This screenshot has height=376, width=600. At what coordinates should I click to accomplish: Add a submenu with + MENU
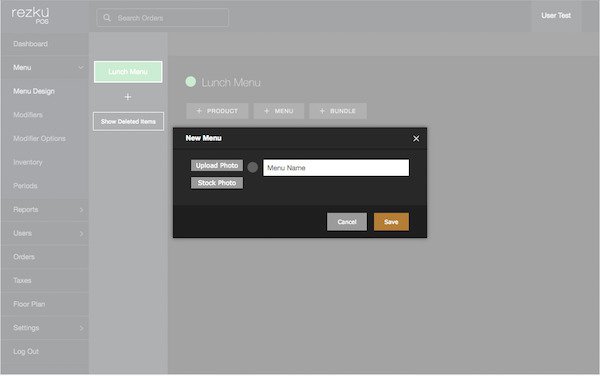[x=279, y=111]
